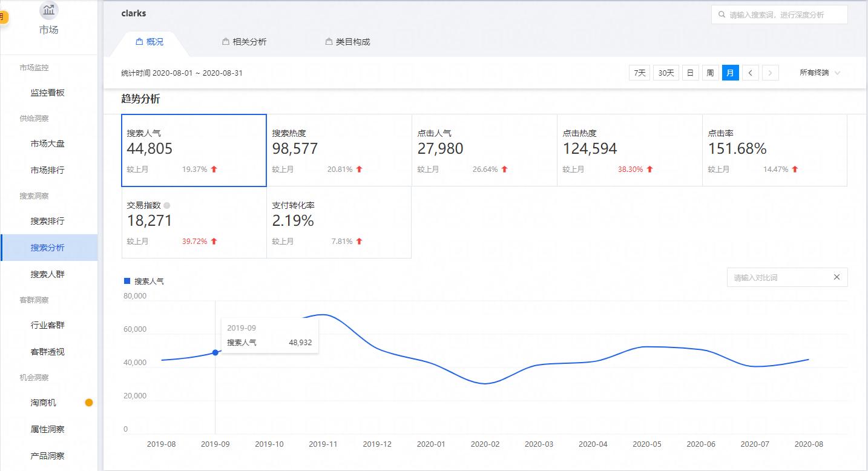Viewport: 868px width, 471px height.
Task: Open the 所有终端 terminal dropdown
Action: click(820, 73)
